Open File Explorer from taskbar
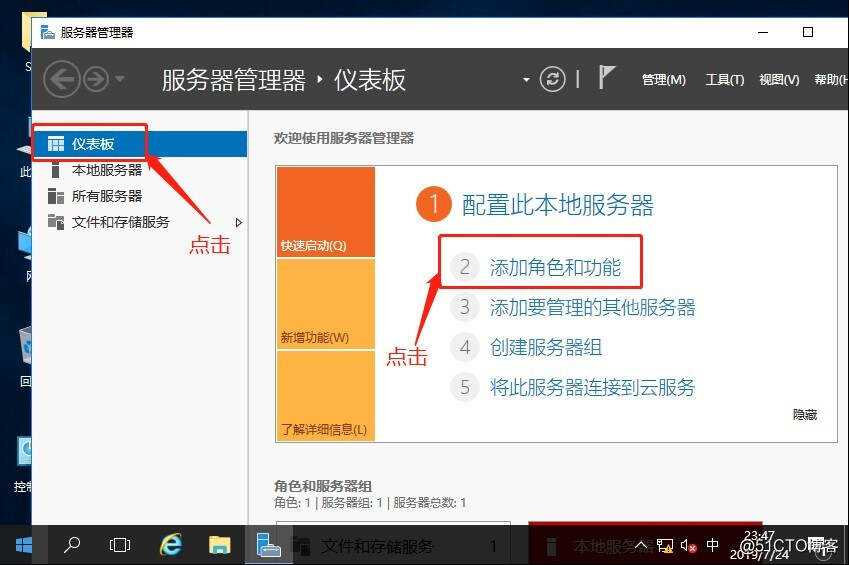The width and height of the screenshot is (849, 565). pos(219,545)
